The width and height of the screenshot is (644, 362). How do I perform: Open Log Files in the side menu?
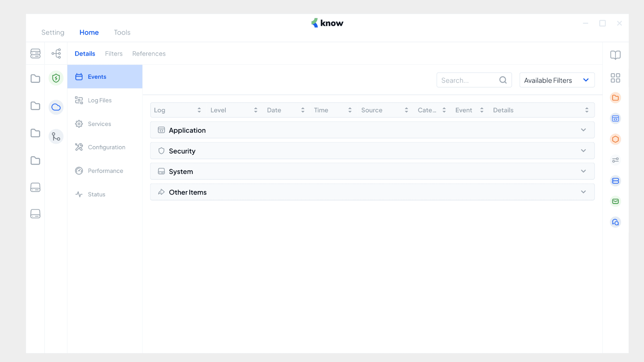[105, 100]
